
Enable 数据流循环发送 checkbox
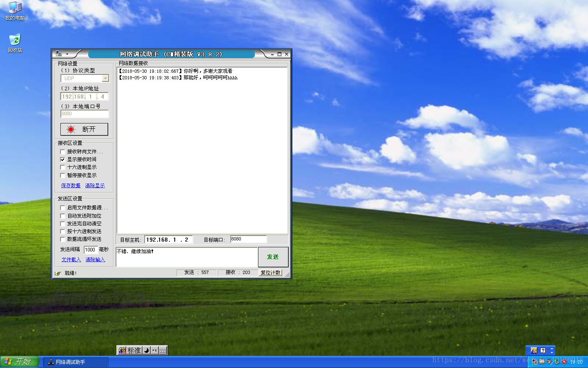(62, 239)
